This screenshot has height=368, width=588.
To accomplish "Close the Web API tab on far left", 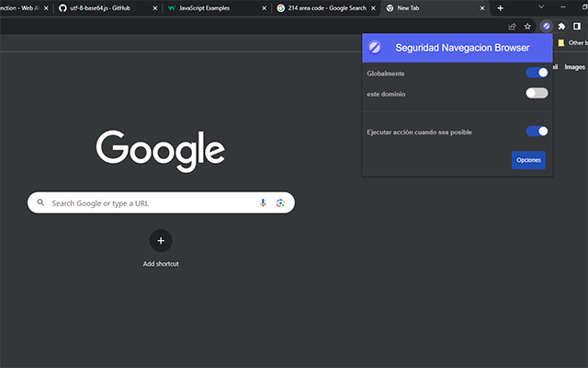I will 46,8.
